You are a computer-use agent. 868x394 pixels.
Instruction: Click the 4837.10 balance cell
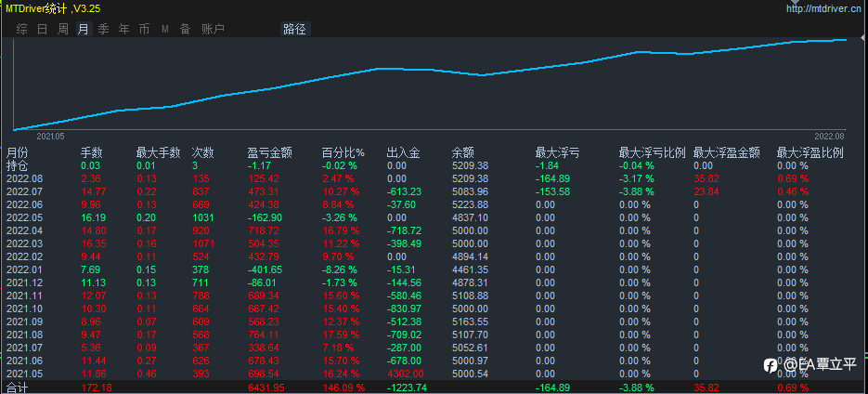click(470, 217)
